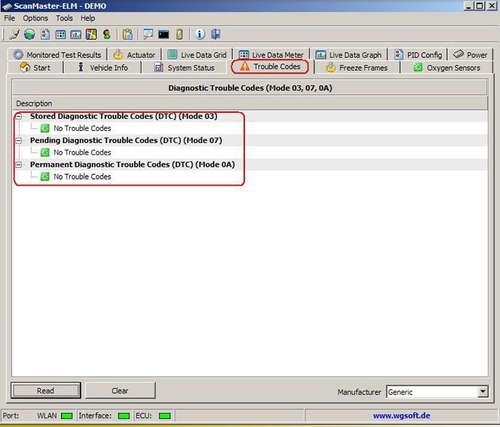500x427 pixels.
Task: Click the Clear button
Action: click(x=120, y=390)
